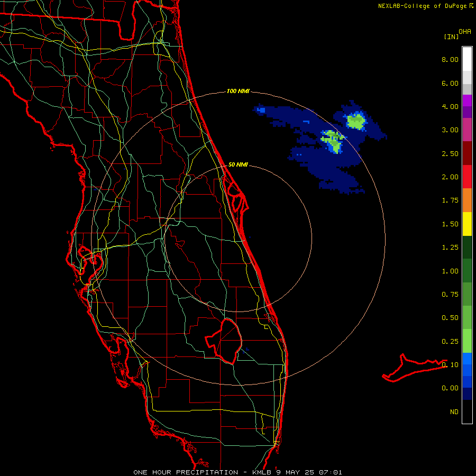Pick the pink swatch beside 3.00
476x476 pixels.
coord(467,130)
